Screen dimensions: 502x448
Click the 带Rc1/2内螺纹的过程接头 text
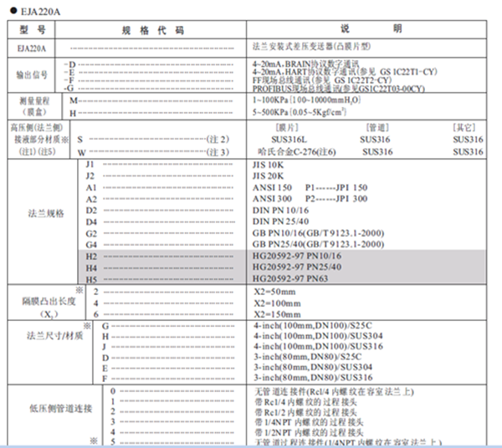[x=305, y=412]
